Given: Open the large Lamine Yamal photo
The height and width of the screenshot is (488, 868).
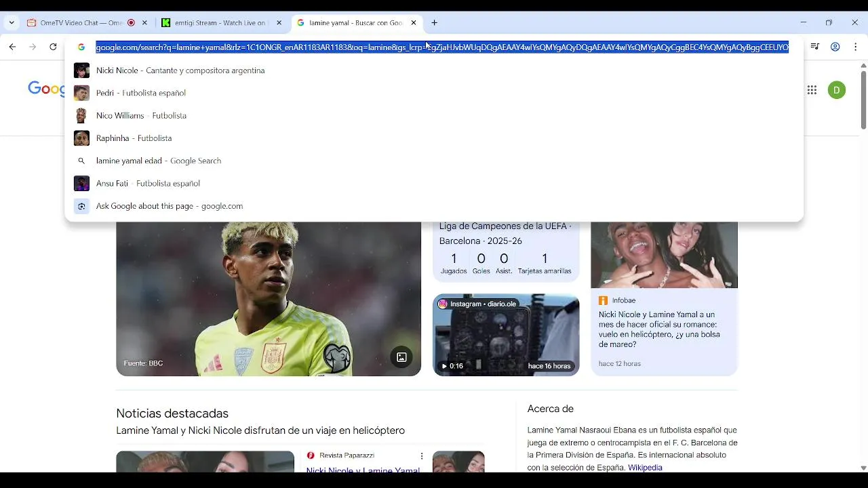Looking at the screenshot, I should coord(269,299).
